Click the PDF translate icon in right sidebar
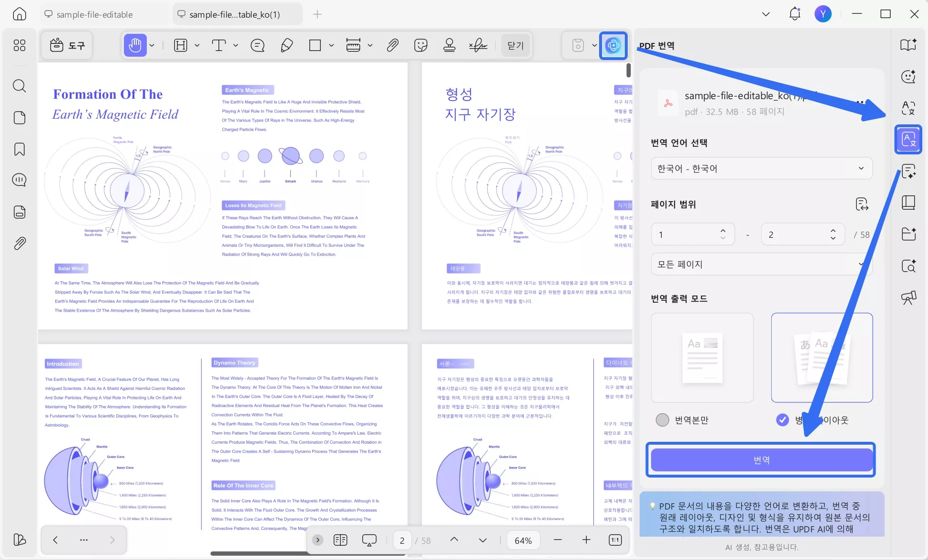Viewport: 928px width, 560px height. (x=908, y=140)
